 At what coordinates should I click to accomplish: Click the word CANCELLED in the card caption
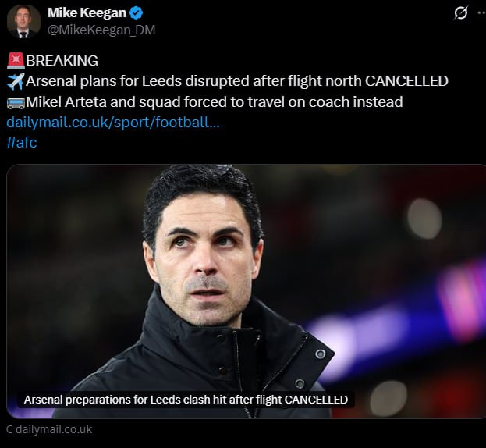click(316, 400)
